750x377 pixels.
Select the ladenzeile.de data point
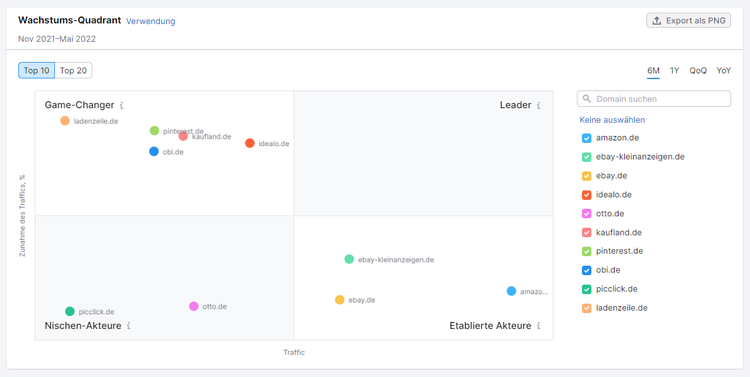point(65,121)
